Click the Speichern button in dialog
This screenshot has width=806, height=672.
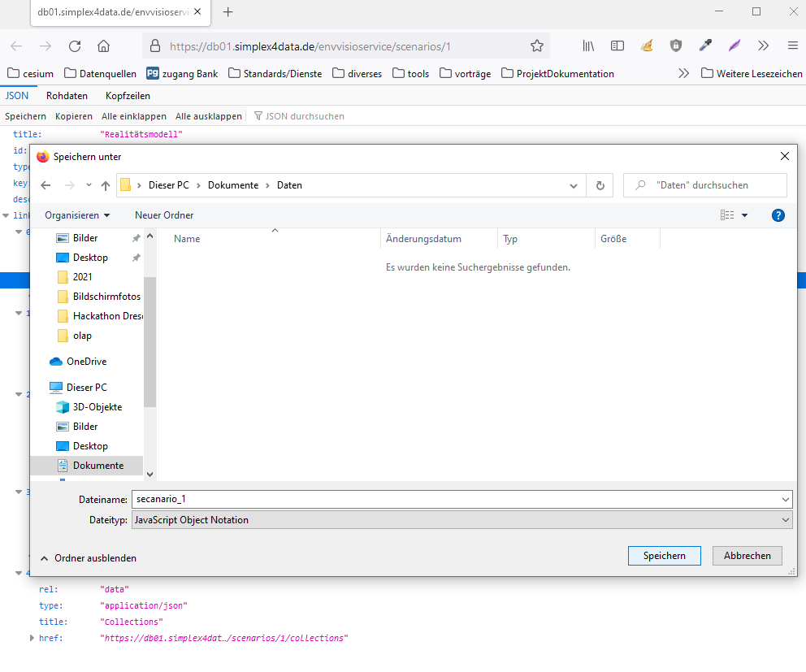[664, 556]
